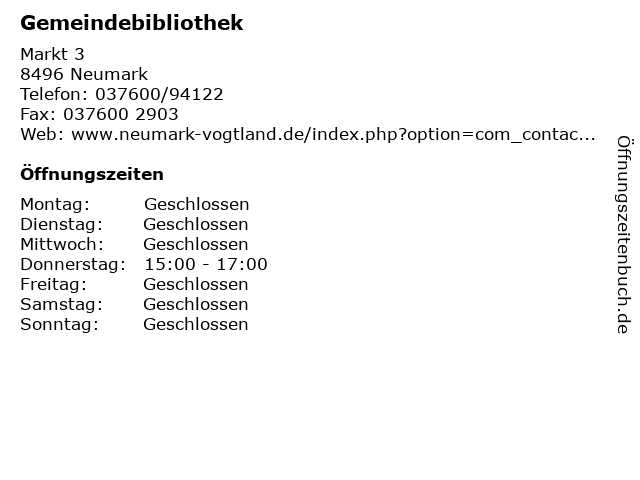Click the Markt 3 address line
Viewport: 640px width, 480px height.
52,54
